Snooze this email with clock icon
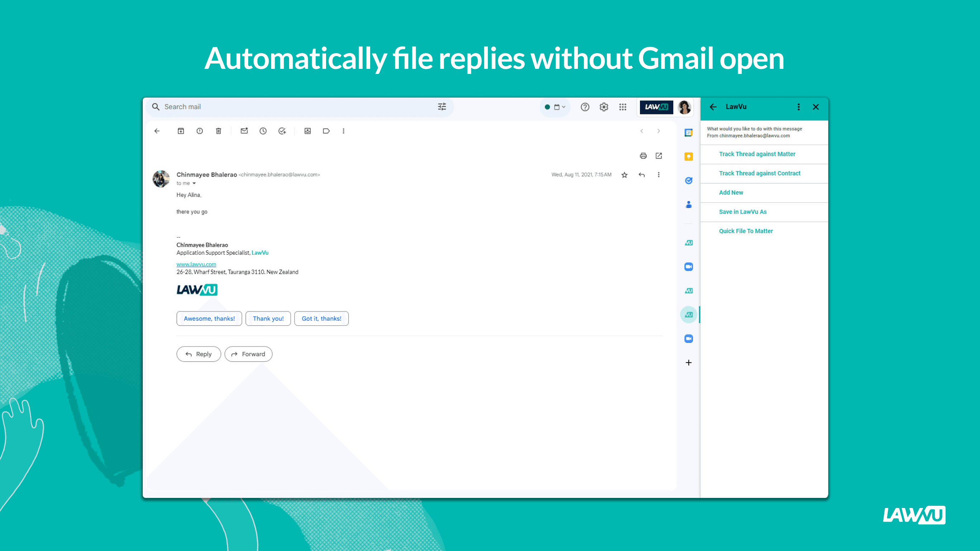The width and height of the screenshot is (980, 551). [x=263, y=131]
